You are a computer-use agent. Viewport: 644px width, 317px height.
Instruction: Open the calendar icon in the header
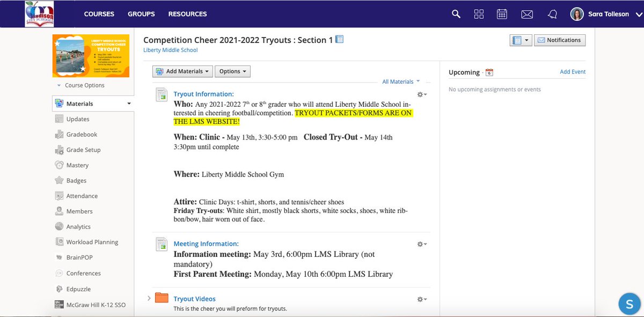[502, 14]
